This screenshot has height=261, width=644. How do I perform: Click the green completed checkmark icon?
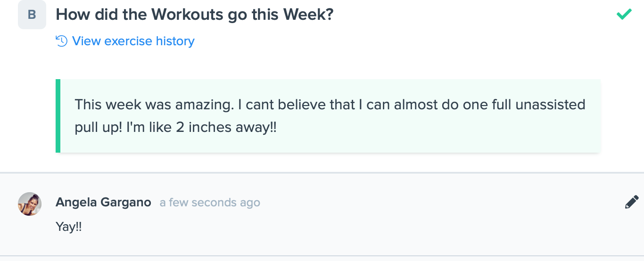tap(624, 14)
